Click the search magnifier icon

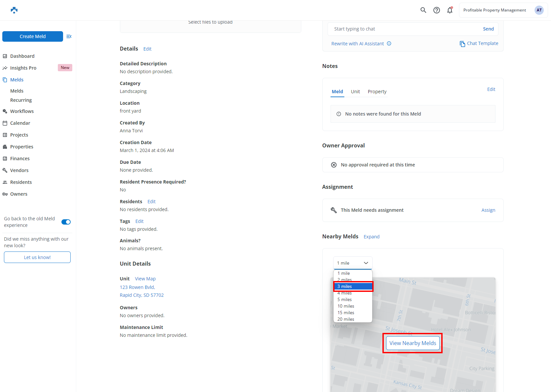[x=423, y=10]
